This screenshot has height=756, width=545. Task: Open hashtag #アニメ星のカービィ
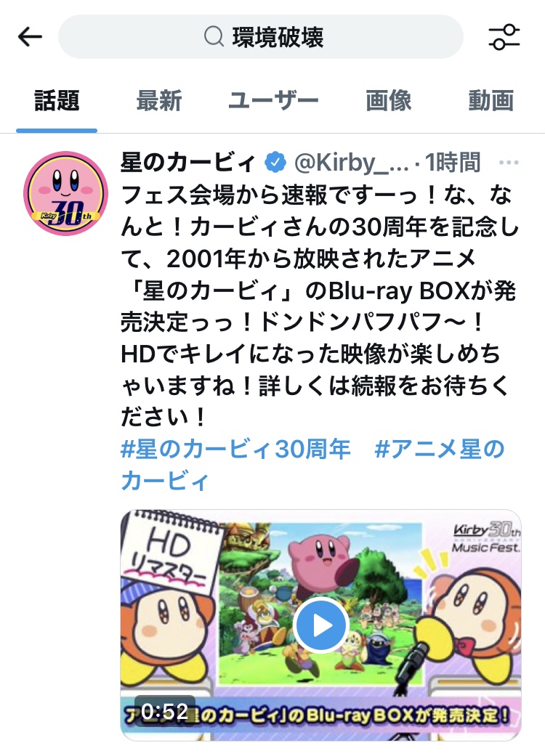click(312, 466)
